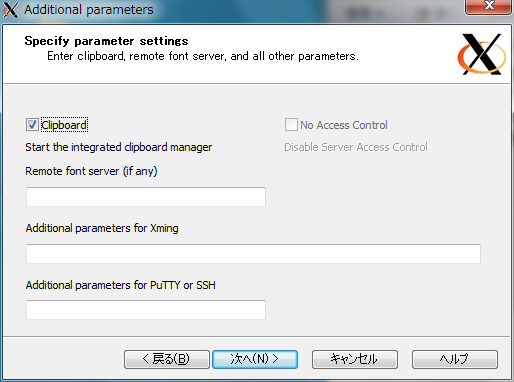Screen dimensions: 514x382
Task: Close the Additional parameters dialog
Action: [488, 7]
